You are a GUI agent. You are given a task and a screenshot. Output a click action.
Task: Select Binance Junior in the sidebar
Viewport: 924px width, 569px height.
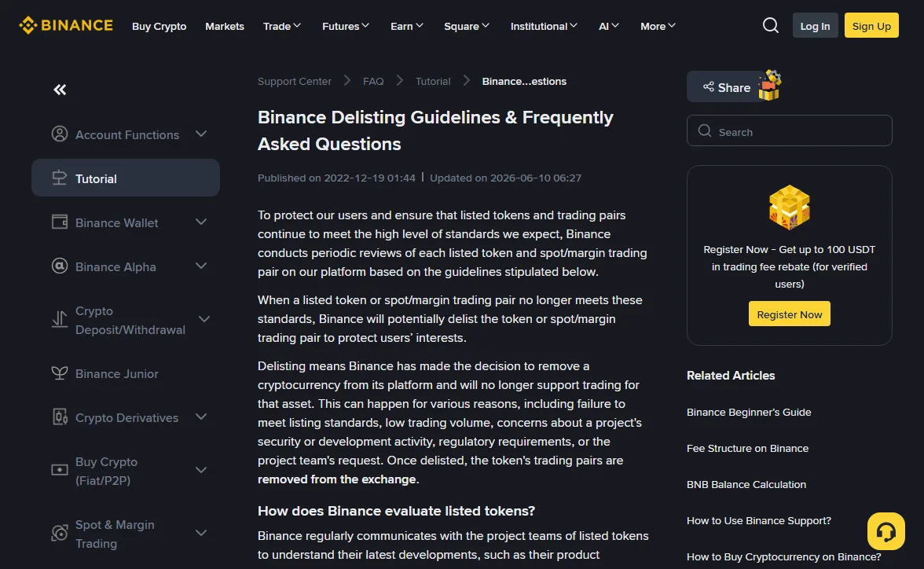pyautogui.click(x=116, y=373)
